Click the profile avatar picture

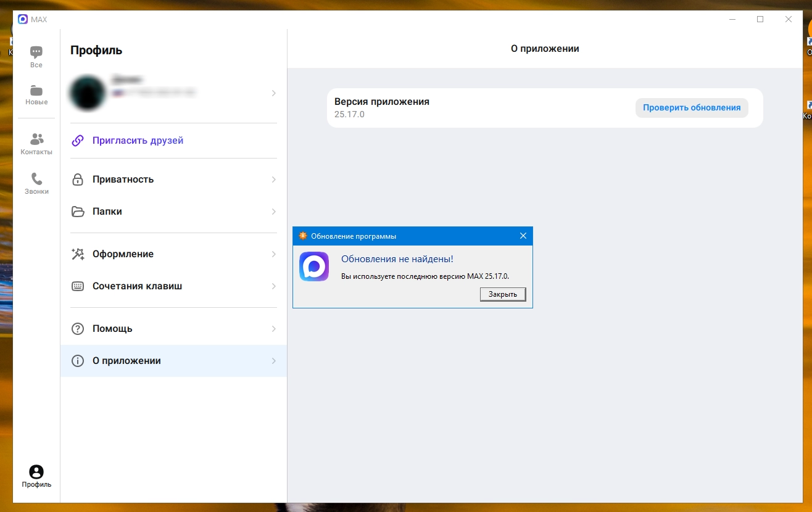click(88, 93)
